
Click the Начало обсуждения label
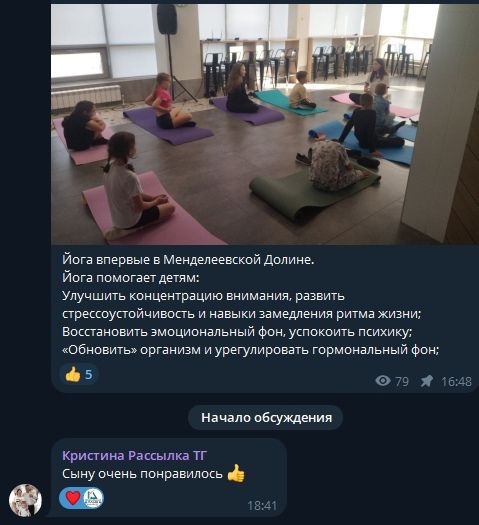tap(266, 418)
